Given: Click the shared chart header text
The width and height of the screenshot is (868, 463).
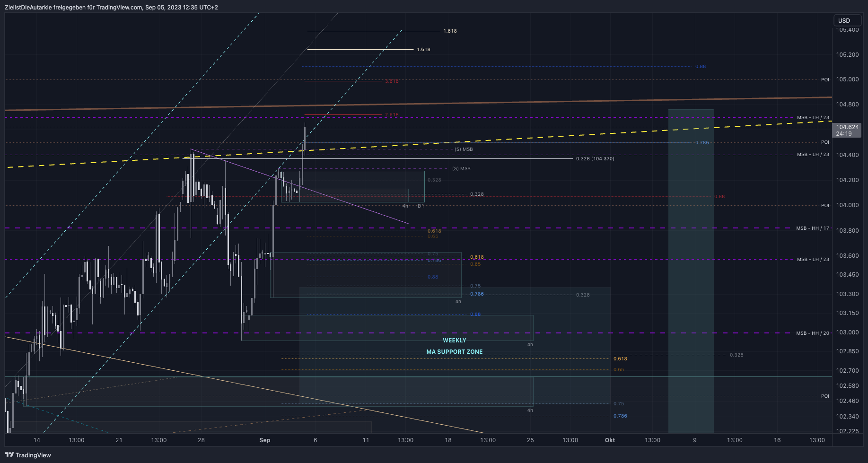Looking at the screenshot, I should tap(111, 7).
